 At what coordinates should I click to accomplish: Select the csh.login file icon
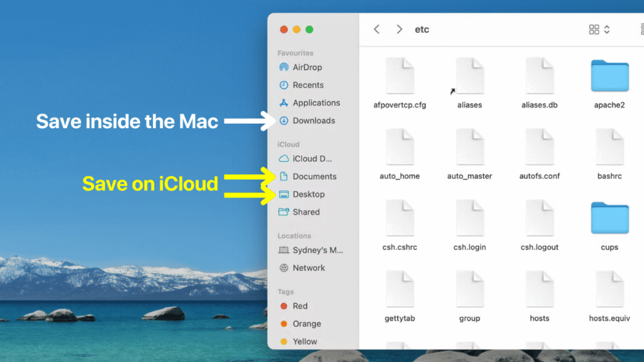point(469,218)
